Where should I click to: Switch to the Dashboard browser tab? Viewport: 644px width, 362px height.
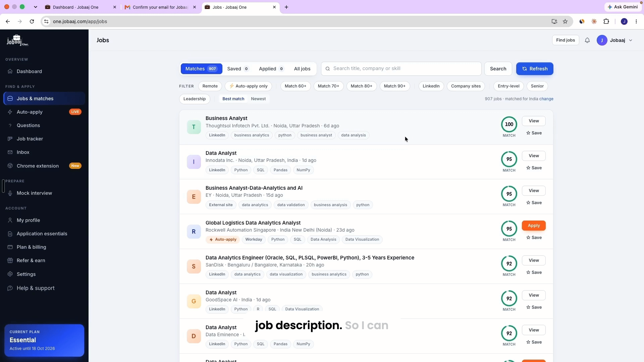(x=80, y=7)
